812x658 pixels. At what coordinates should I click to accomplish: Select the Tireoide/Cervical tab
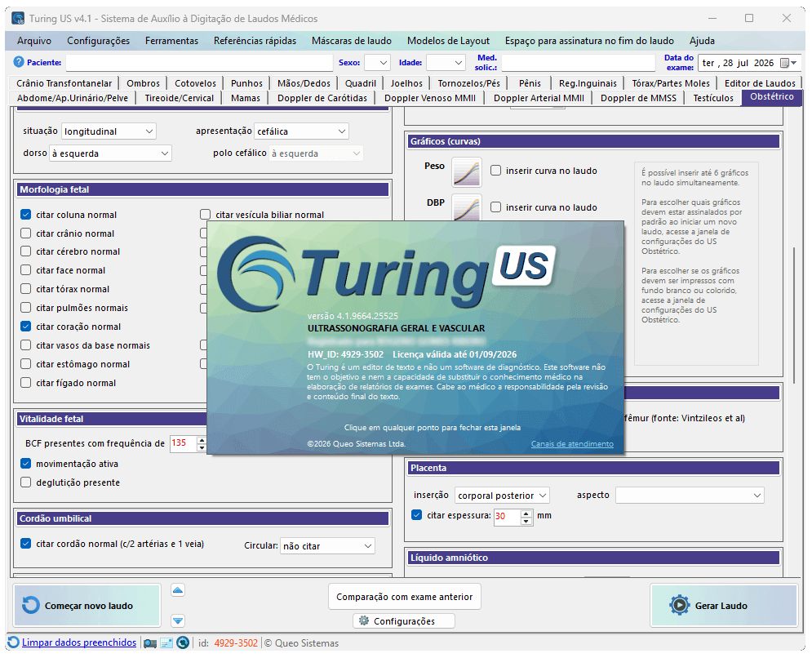coord(180,98)
